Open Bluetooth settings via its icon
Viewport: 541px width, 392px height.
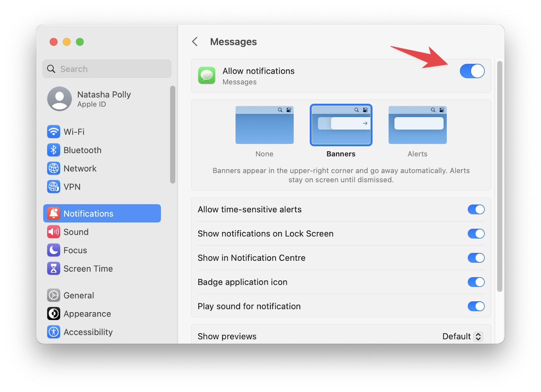coord(53,150)
